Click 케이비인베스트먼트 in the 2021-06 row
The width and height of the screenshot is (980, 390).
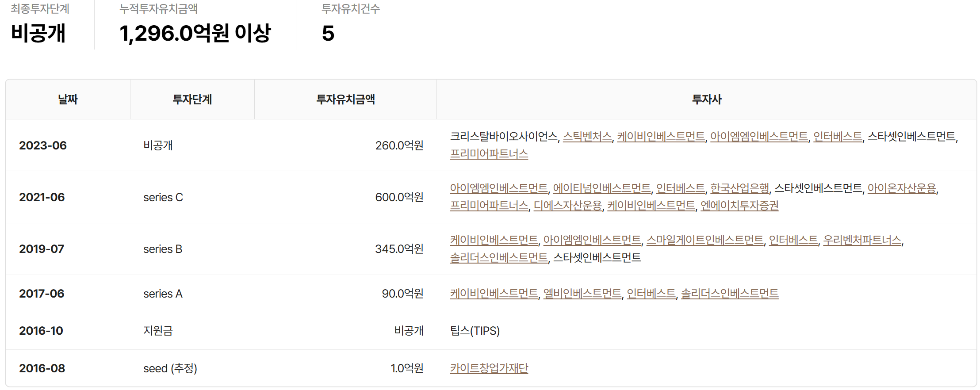pos(651,206)
